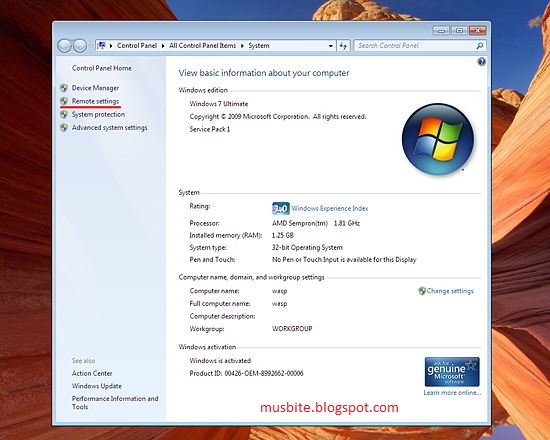Open address bar history dropdown arrow

click(330, 46)
